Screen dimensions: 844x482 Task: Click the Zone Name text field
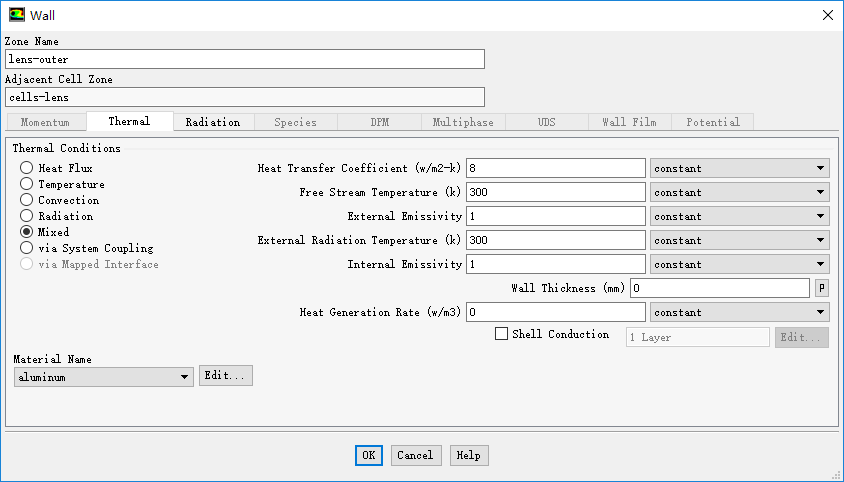click(244, 59)
